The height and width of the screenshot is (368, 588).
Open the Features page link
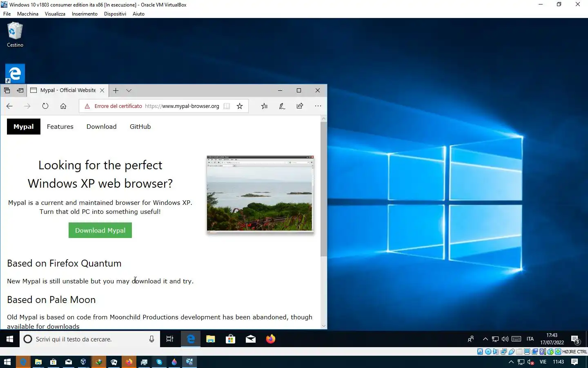coord(60,127)
